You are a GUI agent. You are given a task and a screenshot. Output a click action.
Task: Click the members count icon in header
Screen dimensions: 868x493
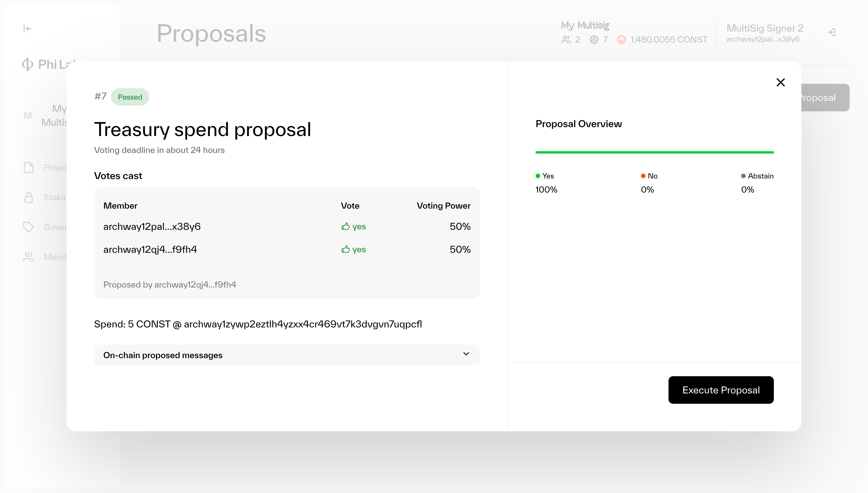point(565,40)
